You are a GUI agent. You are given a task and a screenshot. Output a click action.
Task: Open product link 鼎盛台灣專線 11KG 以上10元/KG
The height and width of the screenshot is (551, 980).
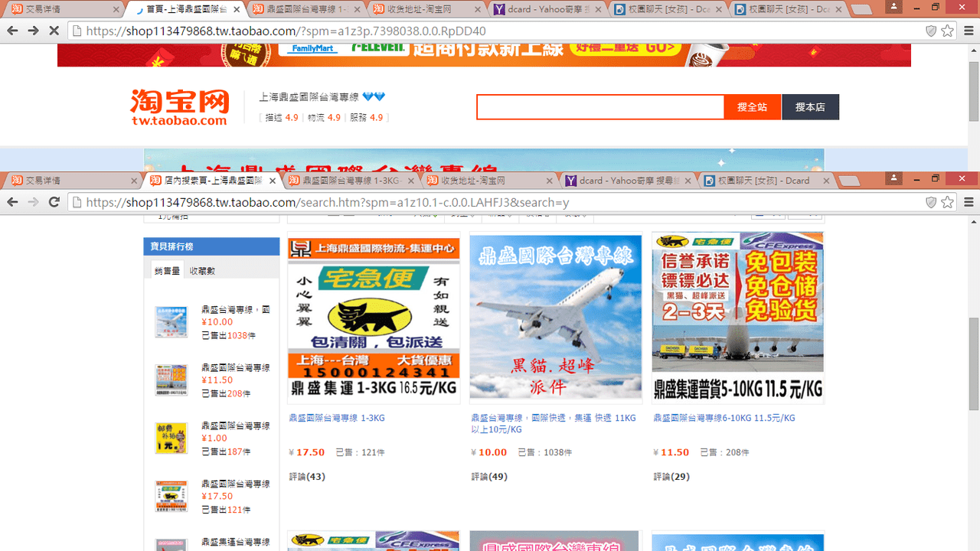click(554, 423)
